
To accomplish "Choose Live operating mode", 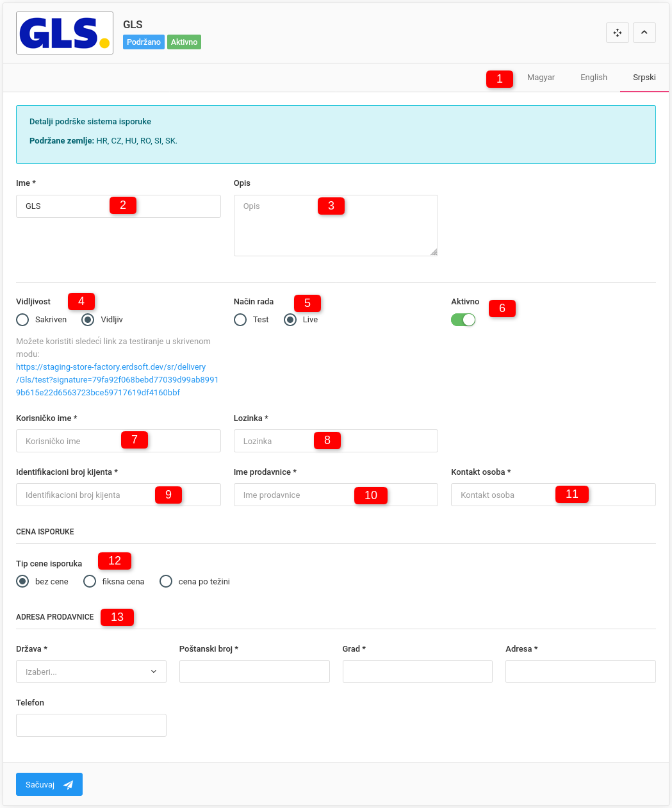I will (290, 320).
